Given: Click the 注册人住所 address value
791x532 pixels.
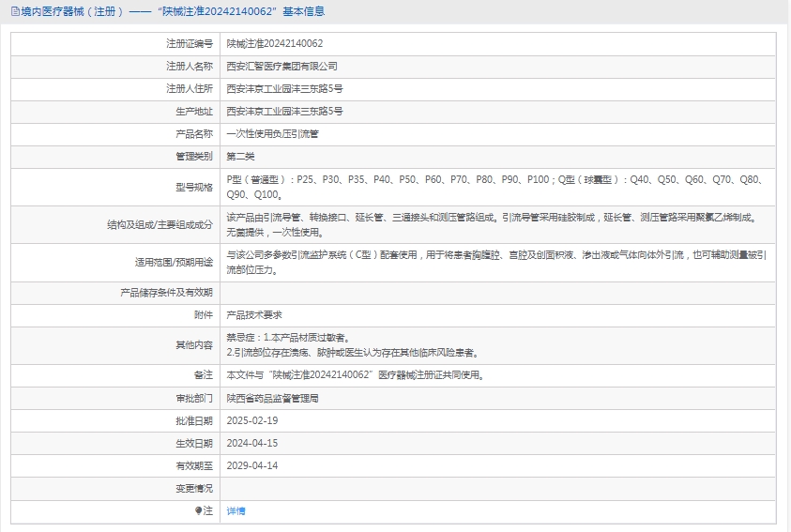Looking at the screenshot, I should coord(284,89).
